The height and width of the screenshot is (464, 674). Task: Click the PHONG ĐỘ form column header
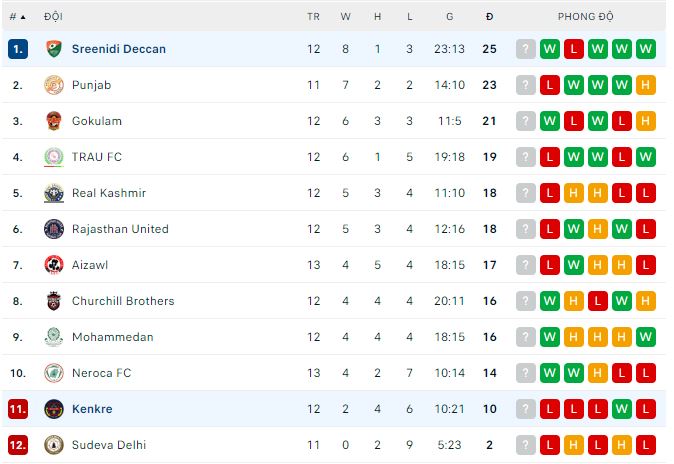(586, 16)
